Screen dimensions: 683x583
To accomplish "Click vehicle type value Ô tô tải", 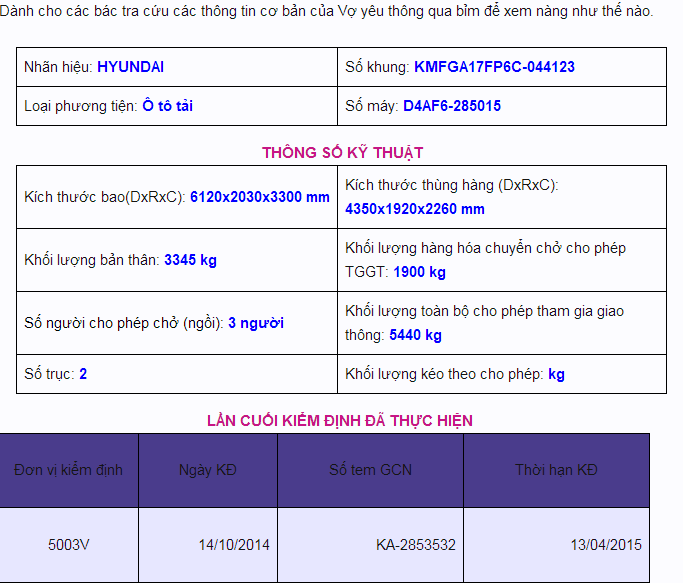I will (167, 106).
